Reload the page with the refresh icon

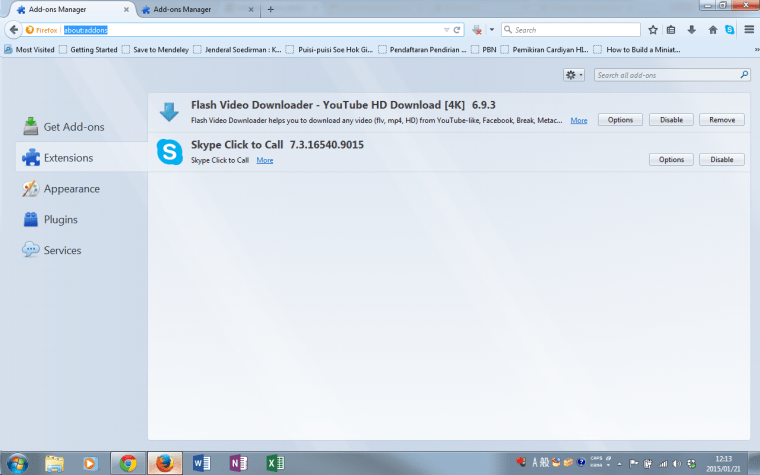coord(457,30)
